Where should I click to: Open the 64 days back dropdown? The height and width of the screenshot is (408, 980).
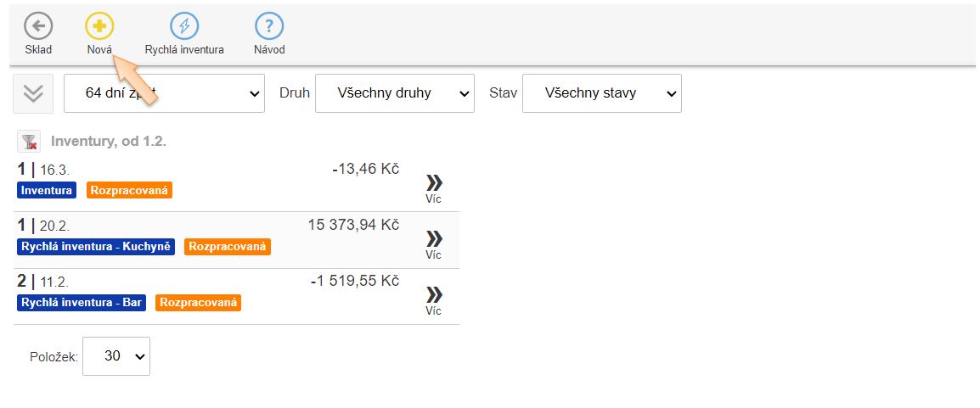[164, 93]
